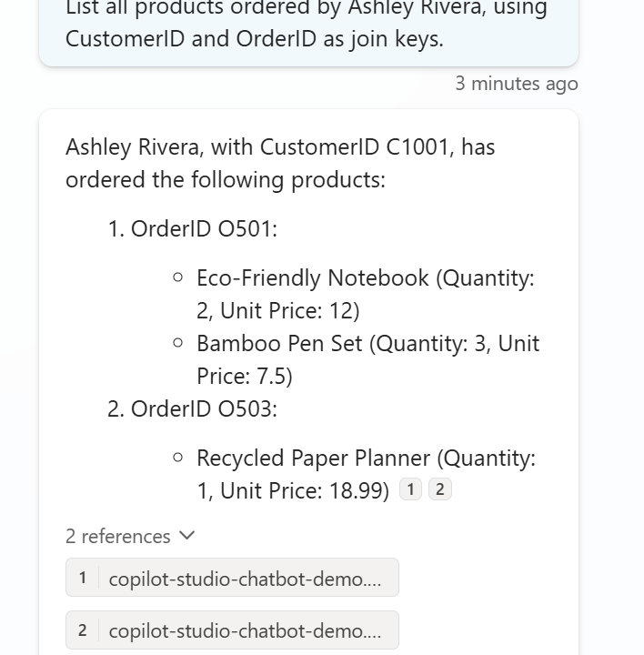644x655 pixels.
Task: Click number 2 icon in second reference card
Action: [x=83, y=630]
